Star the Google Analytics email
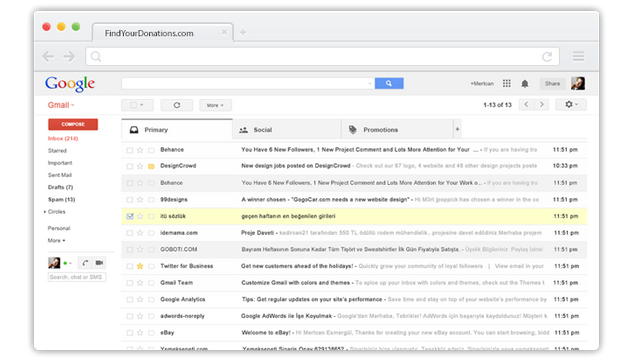 click(x=140, y=300)
